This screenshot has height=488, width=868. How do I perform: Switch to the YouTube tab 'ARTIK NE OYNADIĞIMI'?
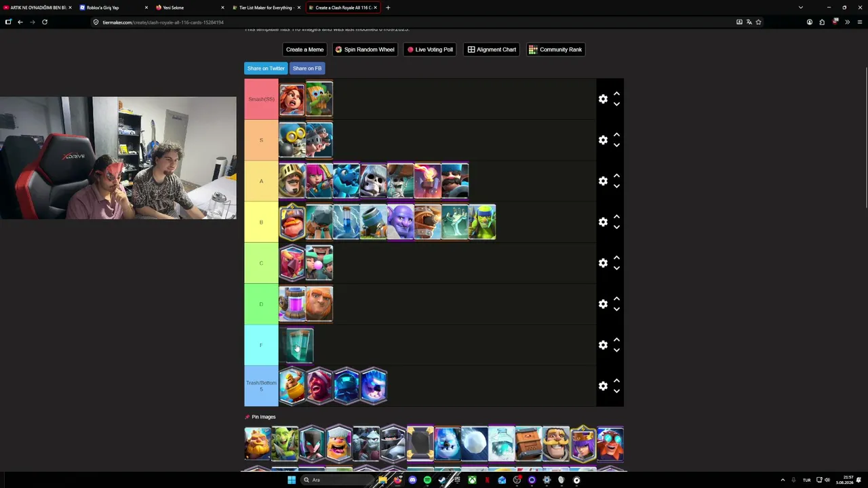pyautogui.click(x=37, y=7)
